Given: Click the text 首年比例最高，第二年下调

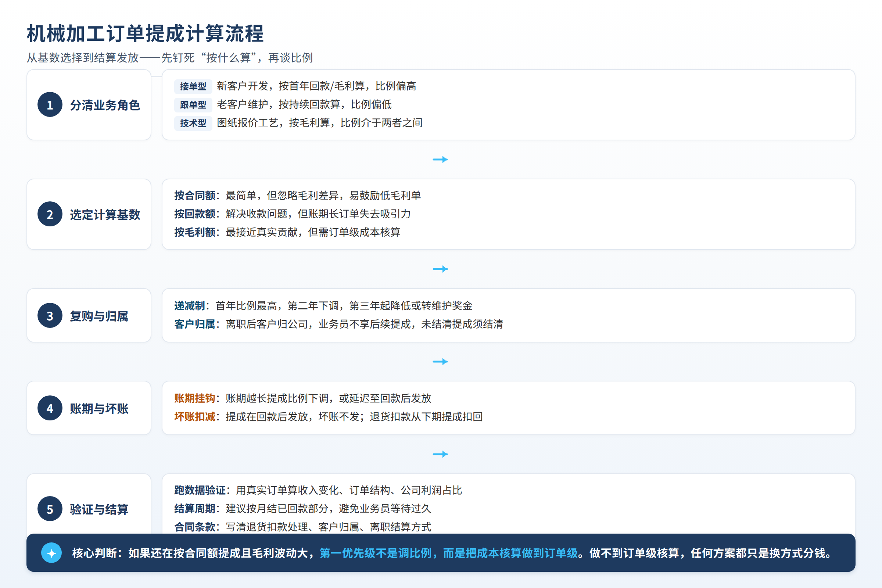Looking at the screenshot, I should click(x=277, y=306).
